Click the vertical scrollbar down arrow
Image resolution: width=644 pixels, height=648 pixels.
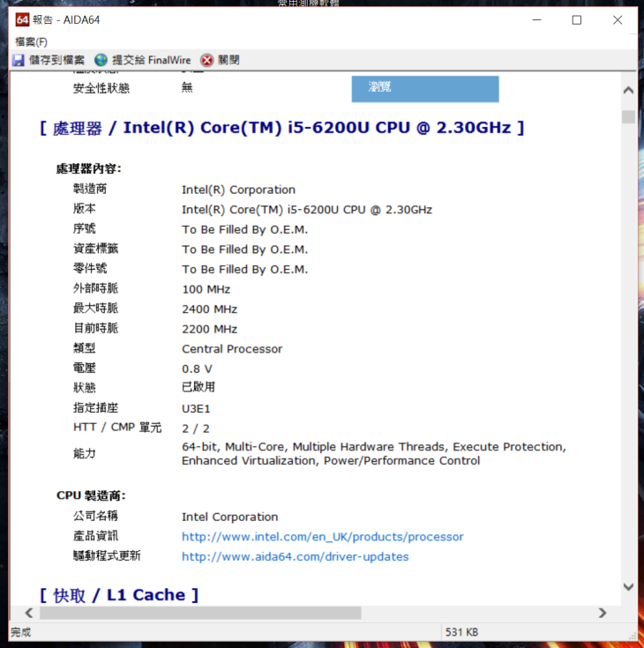(x=628, y=587)
